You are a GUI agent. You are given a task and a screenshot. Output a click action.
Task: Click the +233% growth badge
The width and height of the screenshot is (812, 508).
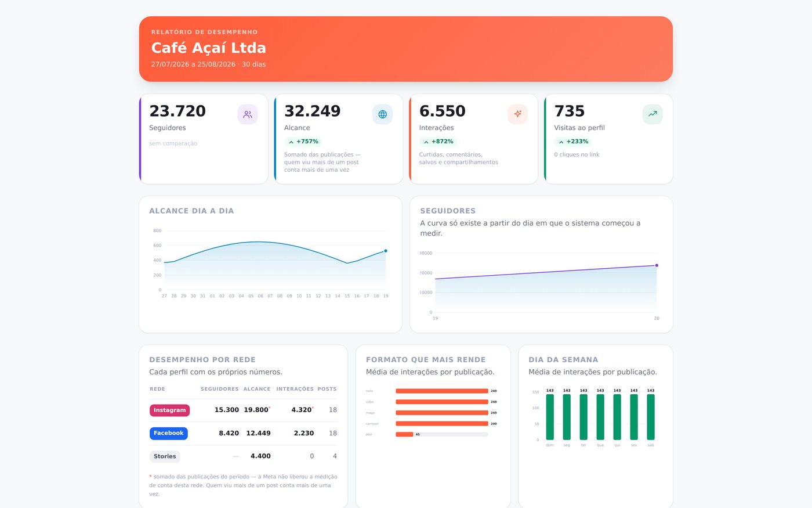pyautogui.click(x=573, y=142)
